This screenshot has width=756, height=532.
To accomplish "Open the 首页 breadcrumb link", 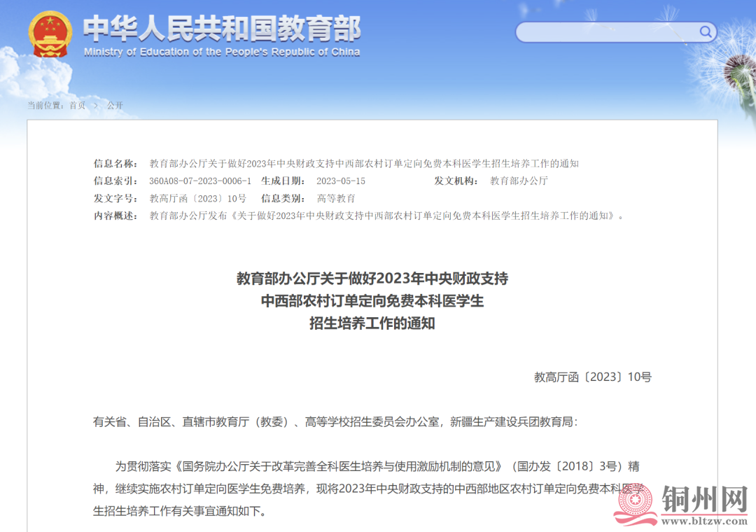I will [77, 105].
